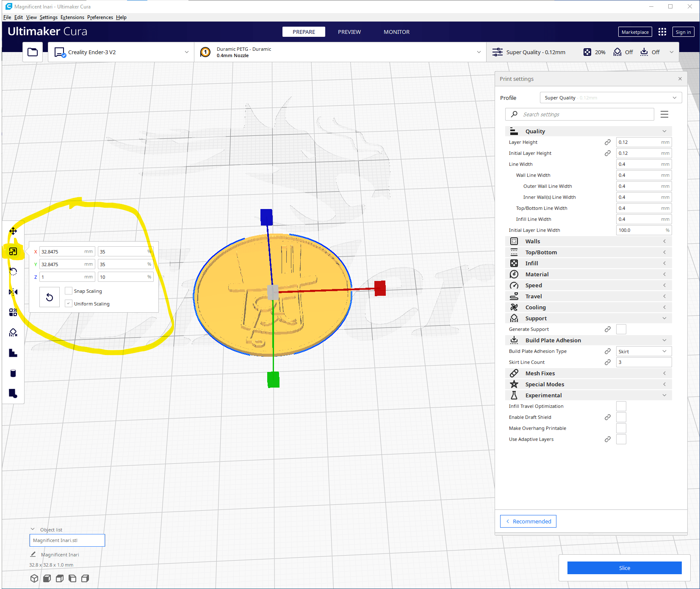700x589 pixels.
Task: Enable the Generate Support checkbox
Action: [x=621, y=329]
